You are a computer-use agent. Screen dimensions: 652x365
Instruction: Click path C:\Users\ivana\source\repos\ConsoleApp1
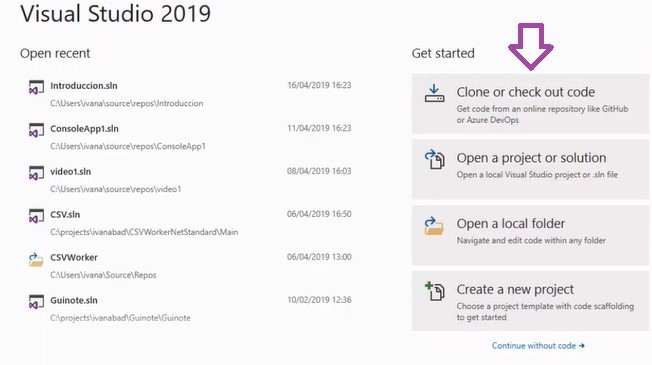click(x=128, y=146)
